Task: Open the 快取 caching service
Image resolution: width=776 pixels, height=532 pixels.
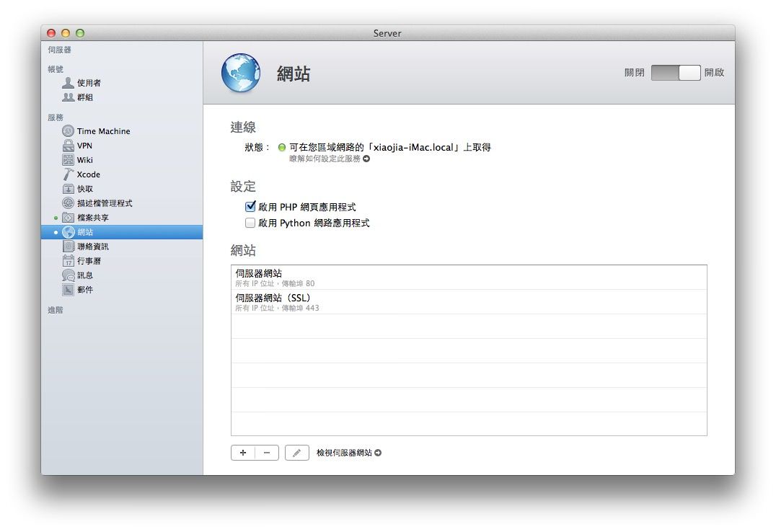Action: 84,189
